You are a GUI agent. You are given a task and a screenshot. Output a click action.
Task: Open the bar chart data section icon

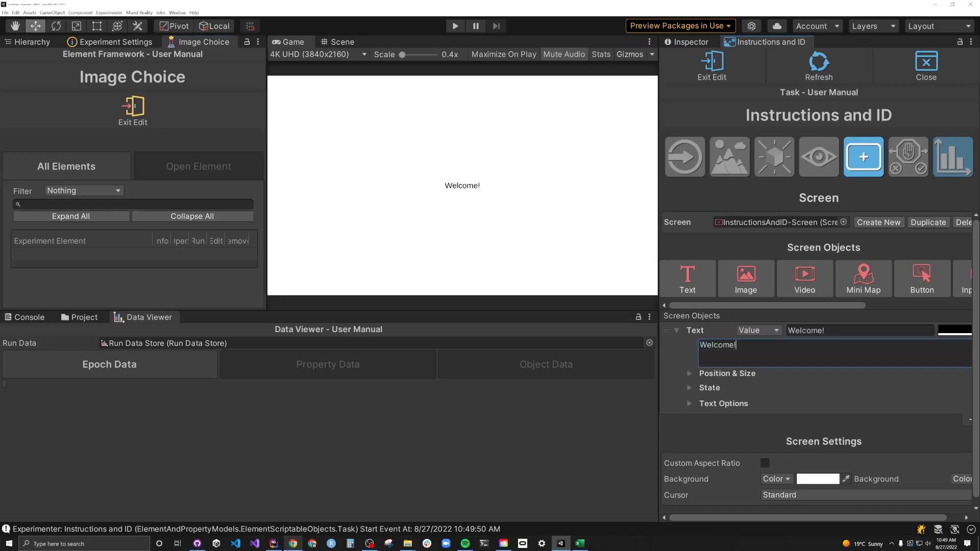tap(952, 157)
